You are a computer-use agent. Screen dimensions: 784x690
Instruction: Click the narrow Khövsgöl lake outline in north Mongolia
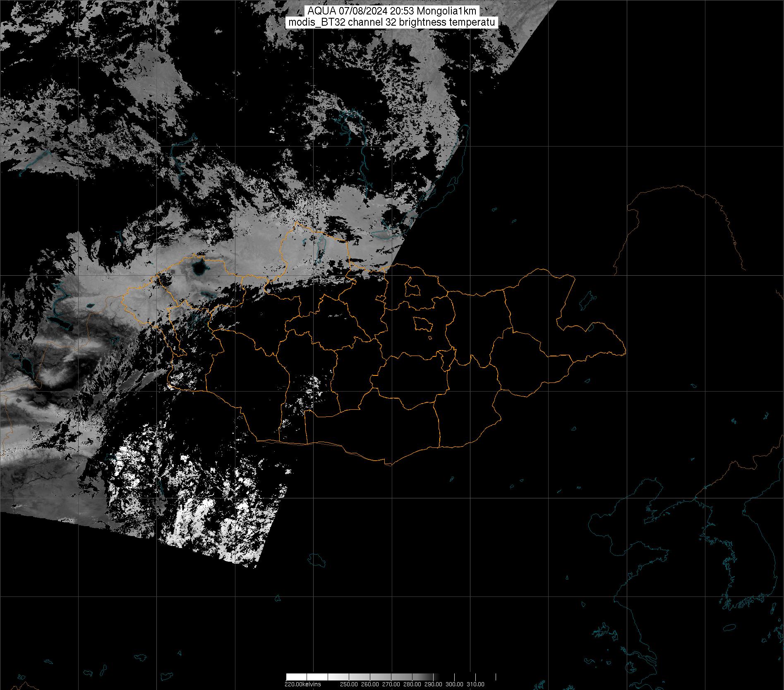[320, 252]
